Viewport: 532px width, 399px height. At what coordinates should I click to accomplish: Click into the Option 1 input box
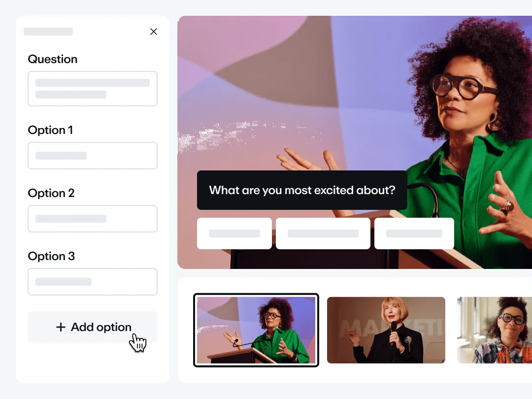(92, 156)
